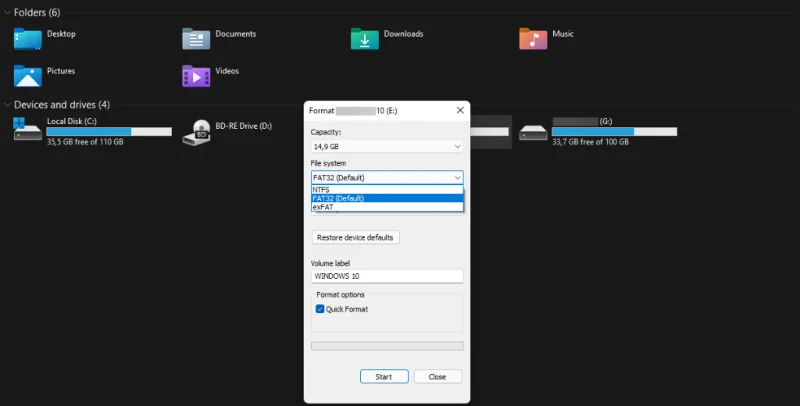Open the Pictures folder icon
The height and width of the screenshot is (406, 800).
pos(28,76)
